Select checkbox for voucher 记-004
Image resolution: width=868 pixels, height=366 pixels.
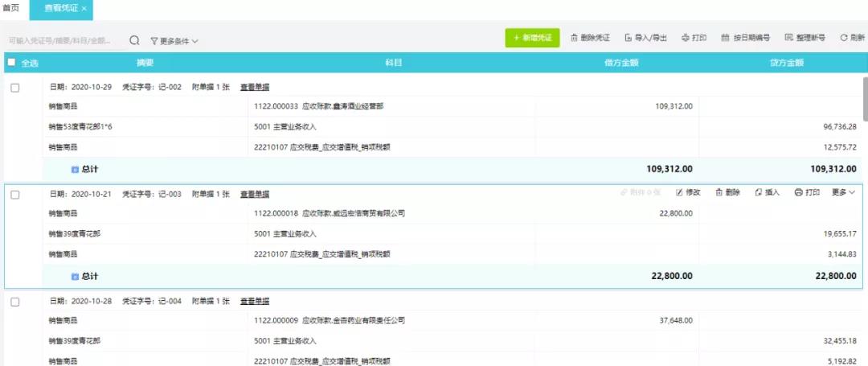(x=15, y=301)
